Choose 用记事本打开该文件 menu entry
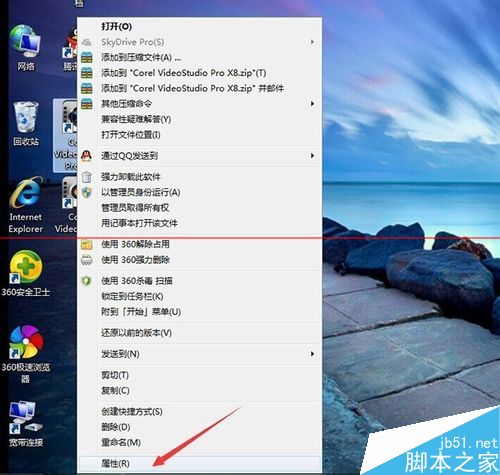Viewport: 500px width, 475px height. point(200,223)
